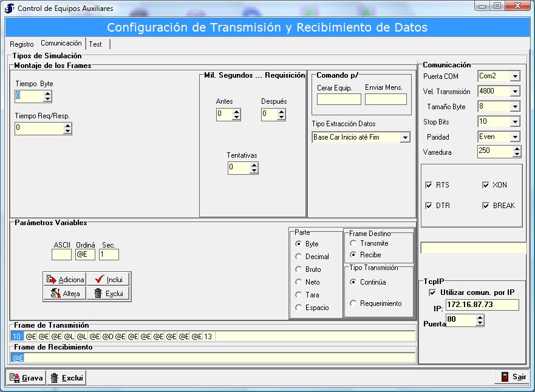Uncheck Utilizar comun. por IP
The width and height of the screenshot is (535, 392).
(x=432, y=292)
